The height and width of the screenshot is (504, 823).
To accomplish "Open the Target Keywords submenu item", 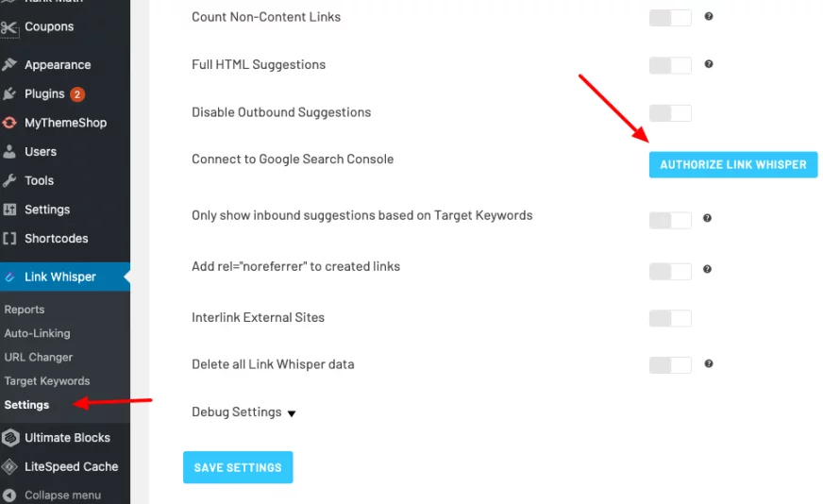I will coord(47,381).
